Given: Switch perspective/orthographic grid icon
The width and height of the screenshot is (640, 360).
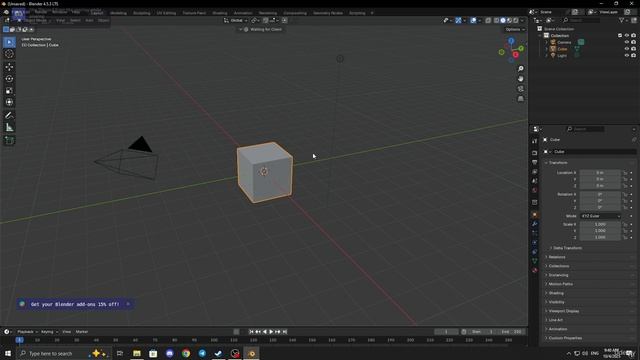Looking at the screenshot, I should (520, 99).
